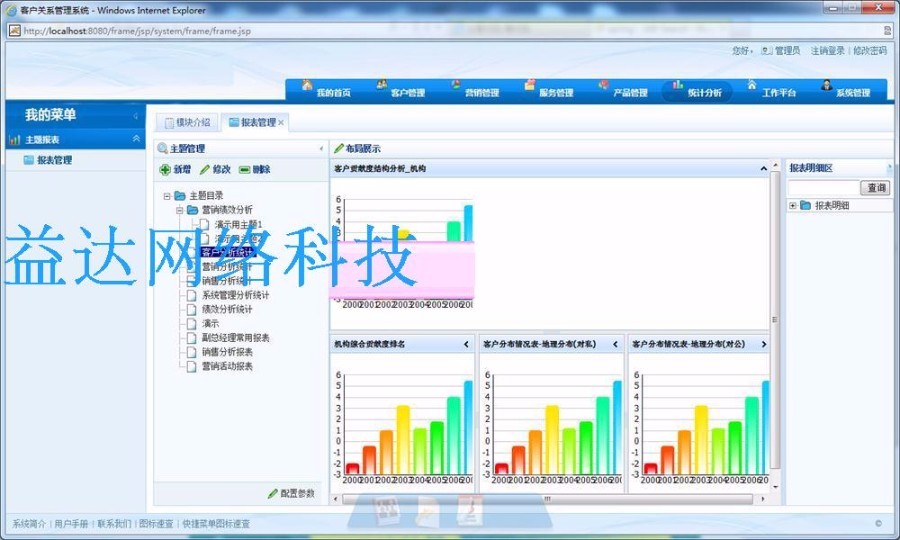The height and width of the screenshot is (540, 900).
Task: Click the right arrow of horizontal scrollbar
Action: [x=763, y=499]
